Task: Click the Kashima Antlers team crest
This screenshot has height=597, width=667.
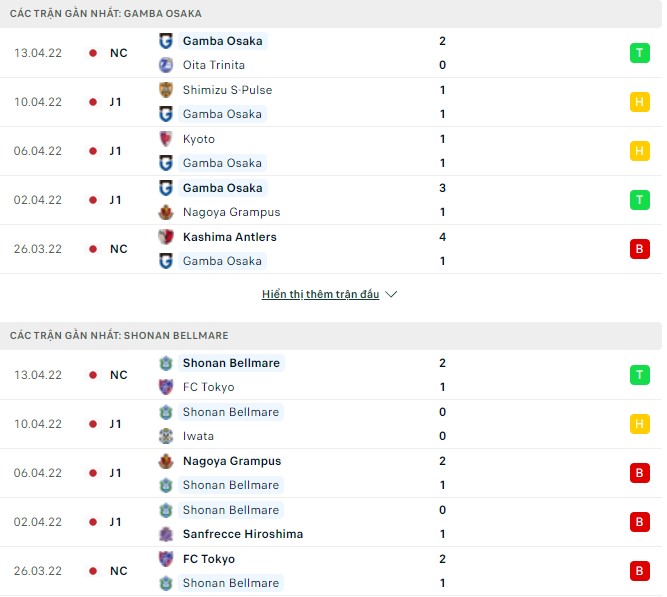Action: (166, 237)
